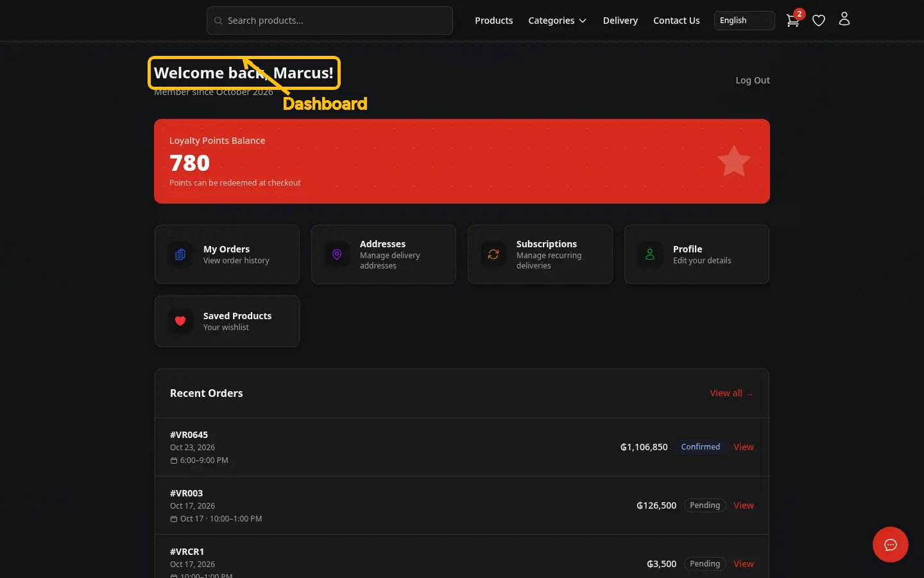The width and height of the screenshot is (924, 578).
Task: Go to the Products page
Action: point(494,21)
